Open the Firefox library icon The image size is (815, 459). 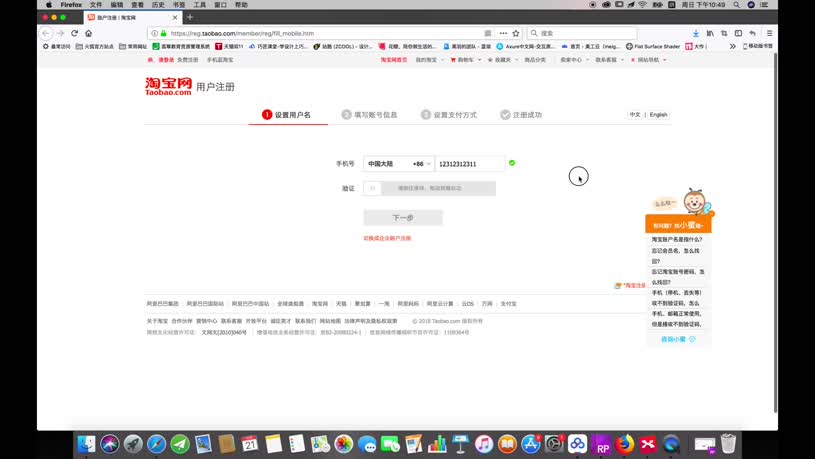pos(710,33)
